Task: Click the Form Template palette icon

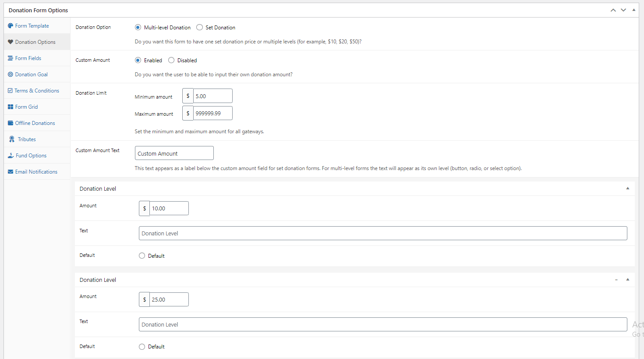Action: click(x=11, y=26)
